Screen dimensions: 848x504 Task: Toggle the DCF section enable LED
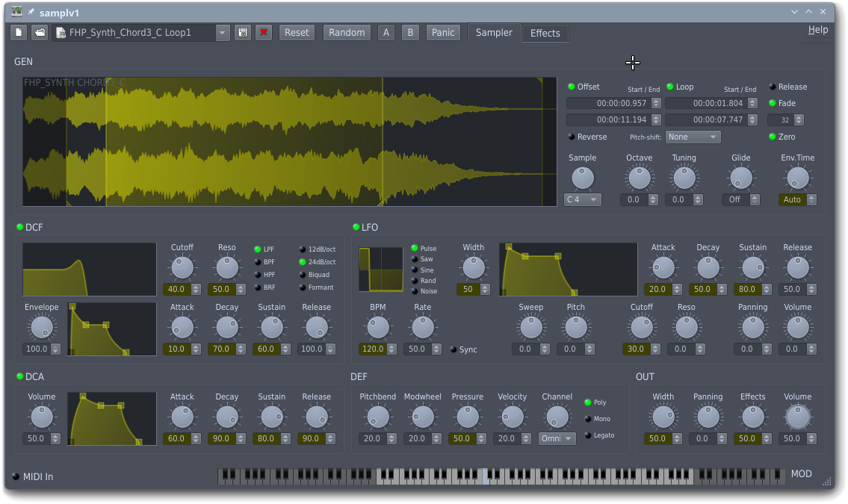pyautogui.click(x=20, y=227)
